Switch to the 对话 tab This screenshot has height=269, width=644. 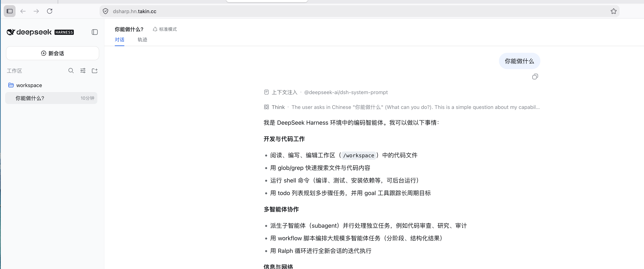pos(120,40)
